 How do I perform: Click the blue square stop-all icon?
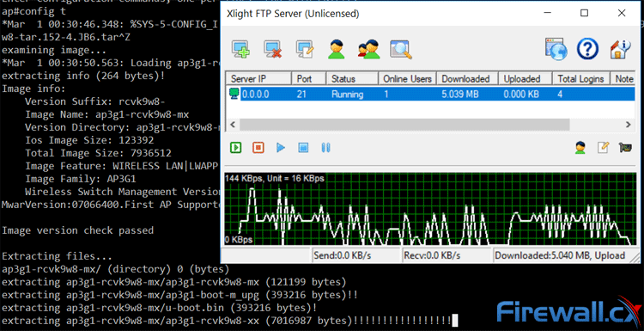303,147
